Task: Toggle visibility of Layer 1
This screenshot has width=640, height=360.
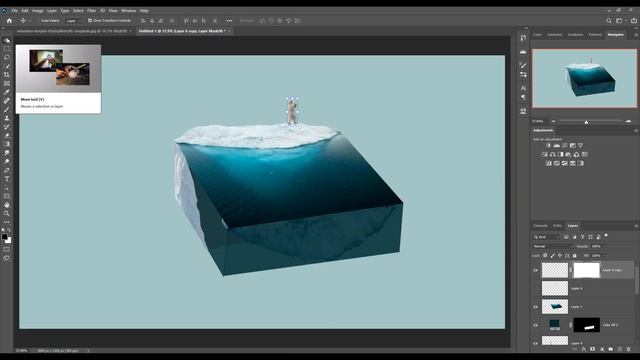Action: (x=535, y=307)
